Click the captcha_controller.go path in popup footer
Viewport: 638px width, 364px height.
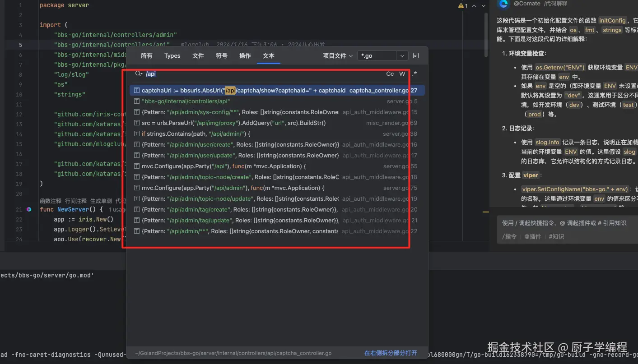coord(233,353)
